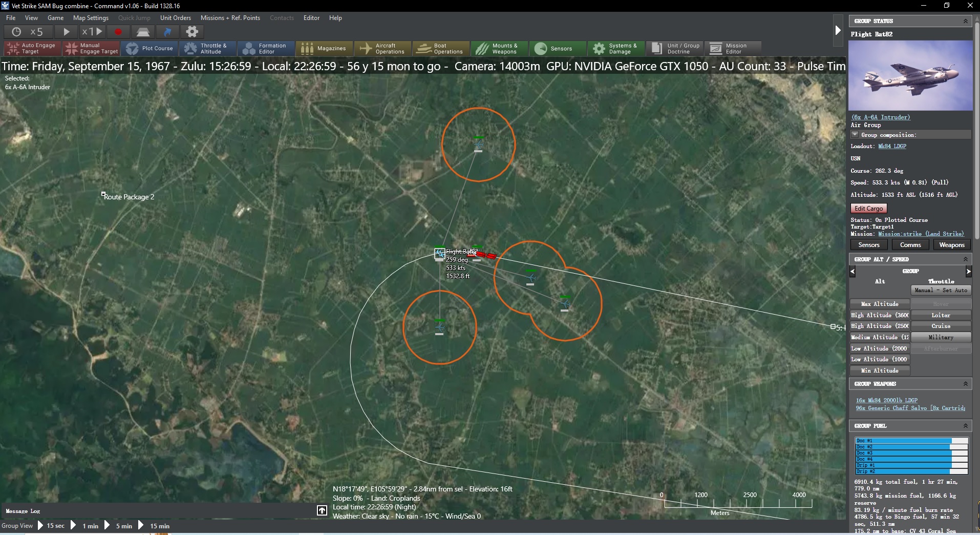Open the Help menu
The image size is (980, 535).
click(335, 18)
